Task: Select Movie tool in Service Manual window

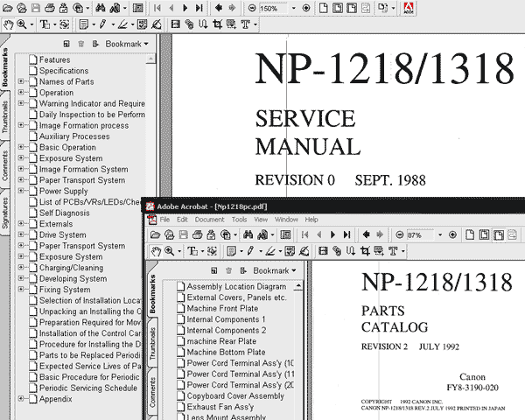Action: tap(175, 24)
